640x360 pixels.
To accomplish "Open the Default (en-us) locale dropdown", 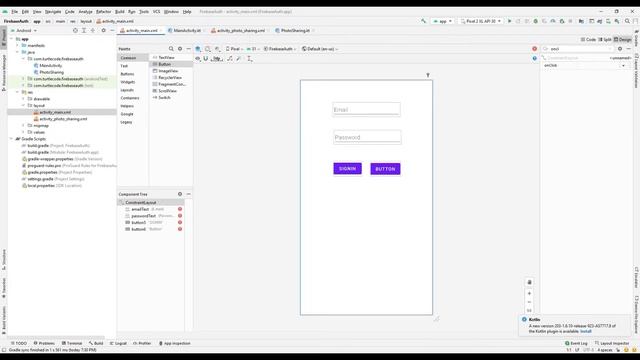I will coord(320,49).
